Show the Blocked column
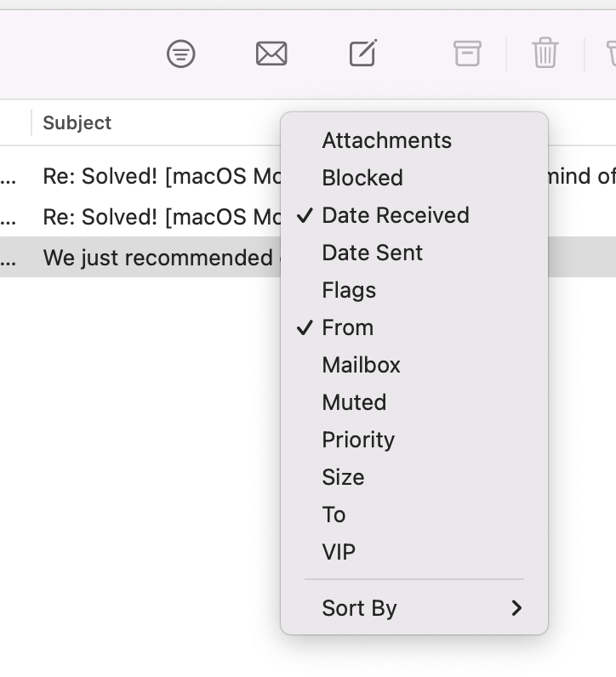 [x=362, y=178]
